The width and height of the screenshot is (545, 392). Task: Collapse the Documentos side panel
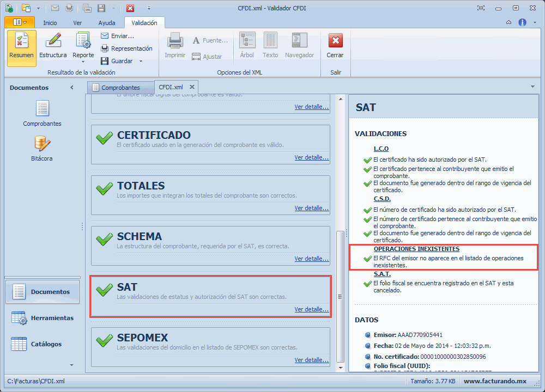(x=72, y=88)
